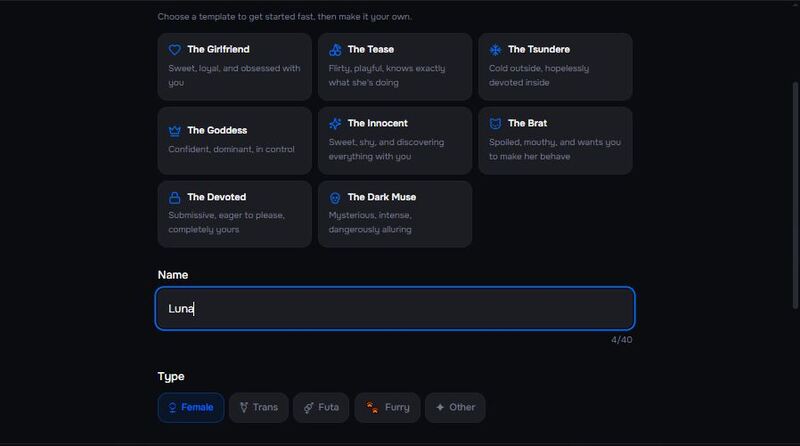Select The Tsundere template title
800x446 pixels.
tap(539, 49)
